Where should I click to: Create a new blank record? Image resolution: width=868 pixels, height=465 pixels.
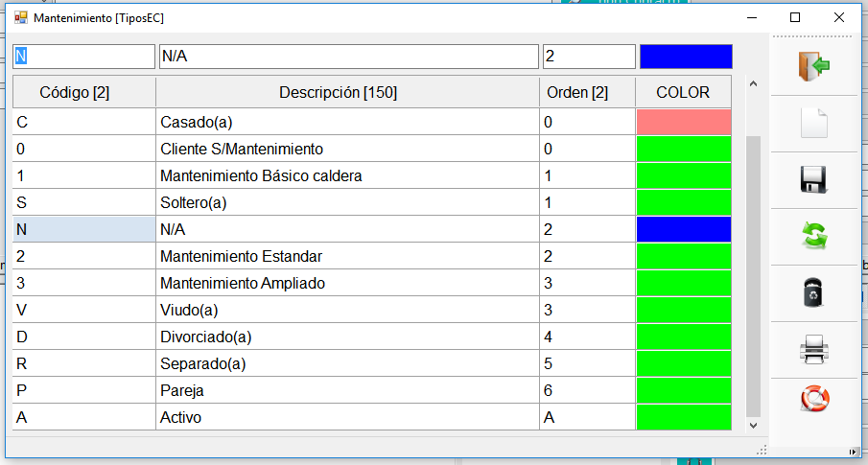pyautogui.click(x=813, y=123)
